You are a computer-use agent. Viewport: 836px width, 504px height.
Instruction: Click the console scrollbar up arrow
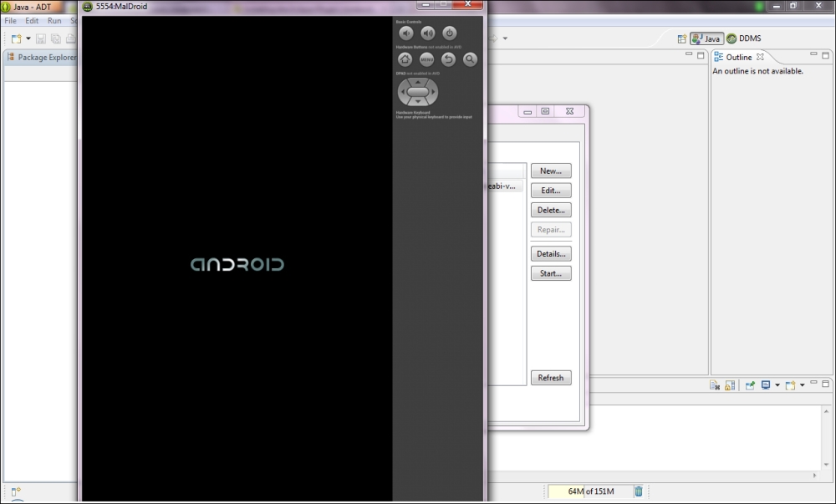827,410
